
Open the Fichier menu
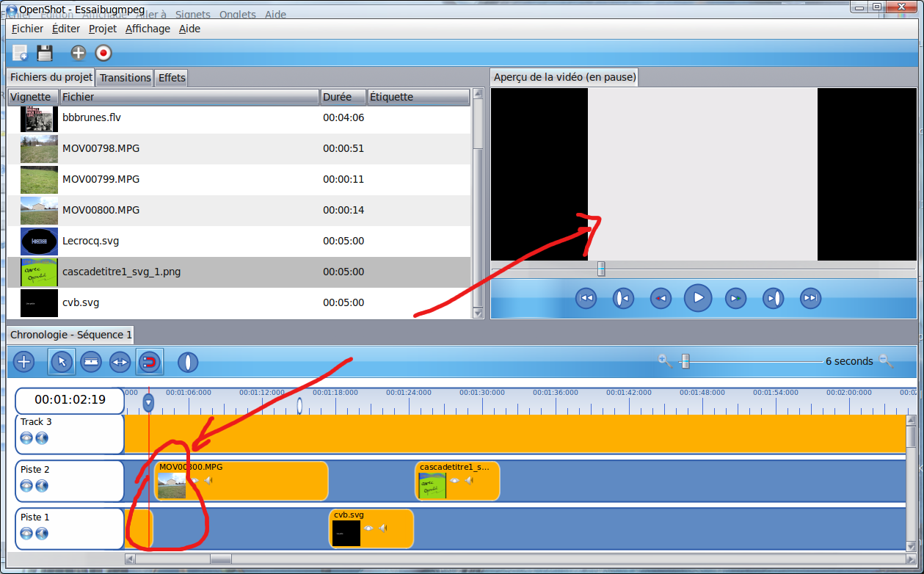tap(28, 29)
